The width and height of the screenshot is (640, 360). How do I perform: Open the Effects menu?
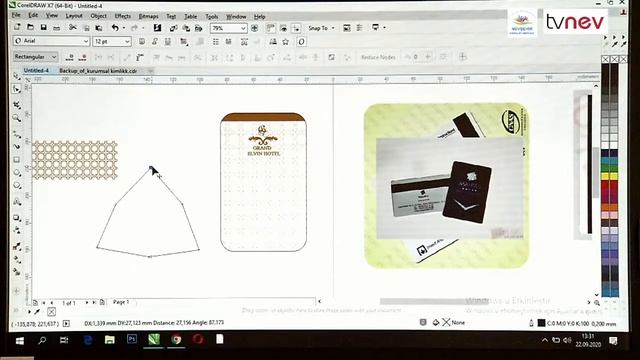(122, 16)
